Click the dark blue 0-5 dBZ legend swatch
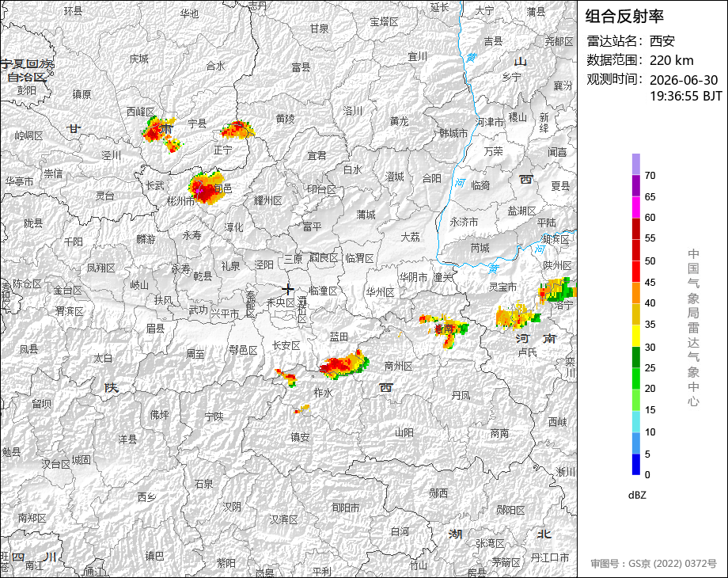This screenshot has width=728, height=578. coord(636,464)
